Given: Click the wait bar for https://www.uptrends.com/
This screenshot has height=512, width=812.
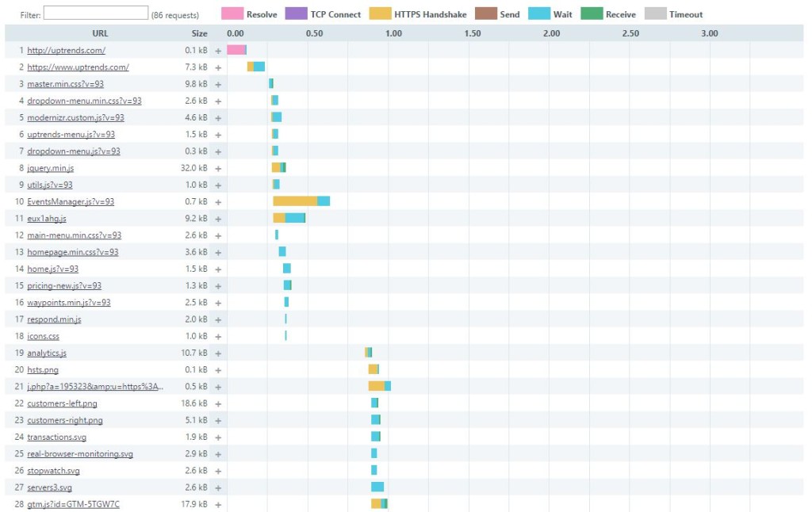Looking at the screenshot, I should [x=258, y=67].
